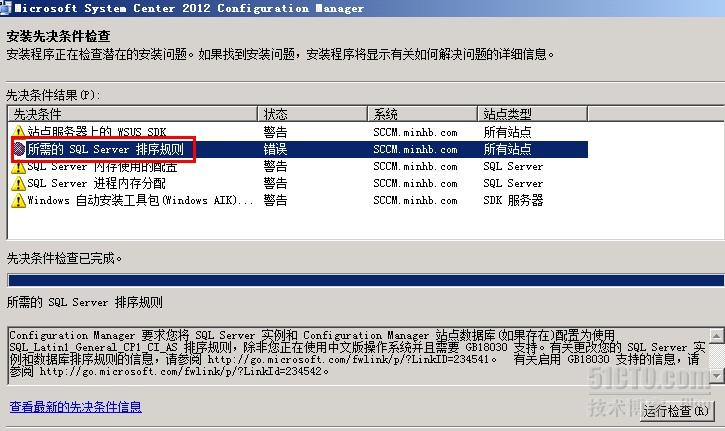Click warning icon beside WSUS SDK row
The width and height of the screenshot is (725, 431).
[18, 132]
